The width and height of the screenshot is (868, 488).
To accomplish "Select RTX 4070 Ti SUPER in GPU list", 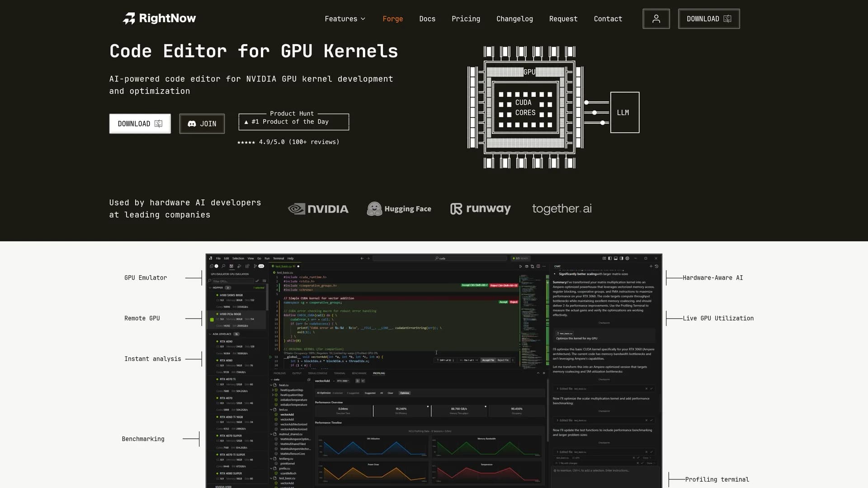I will click(x=237, y=460).
